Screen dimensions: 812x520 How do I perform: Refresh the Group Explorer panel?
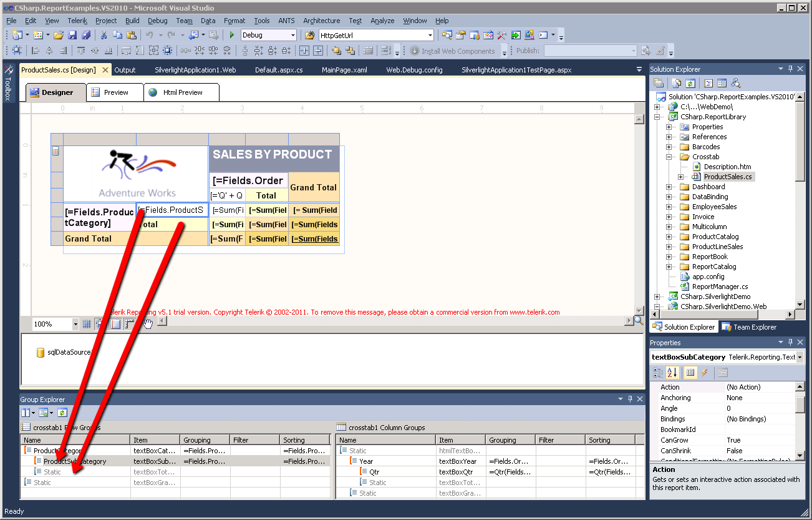62,413
